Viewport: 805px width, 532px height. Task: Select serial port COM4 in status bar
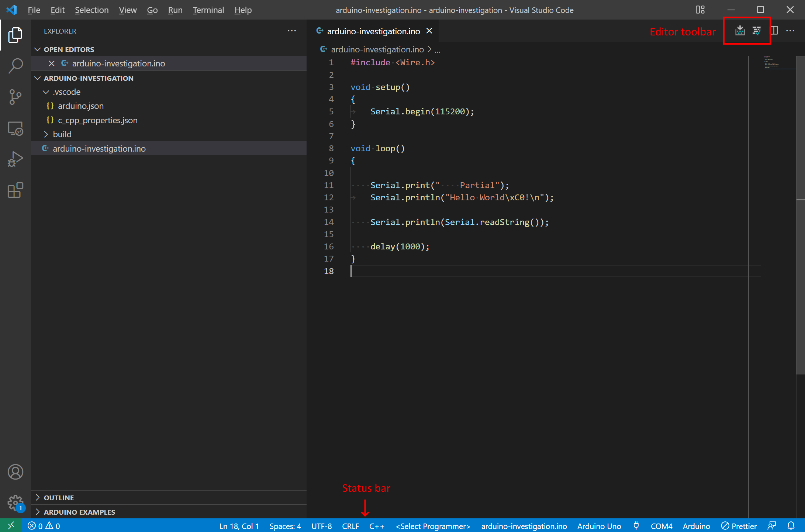[x=661, y=526]
